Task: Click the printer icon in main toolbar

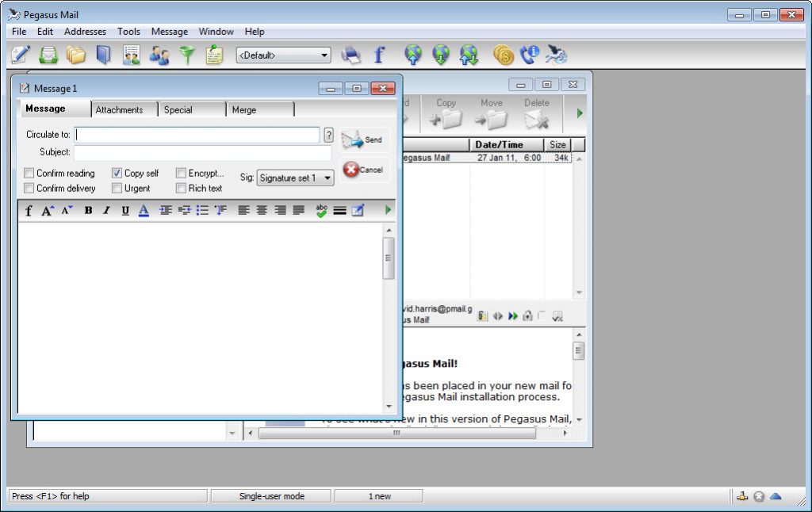Action: point(351,55)
